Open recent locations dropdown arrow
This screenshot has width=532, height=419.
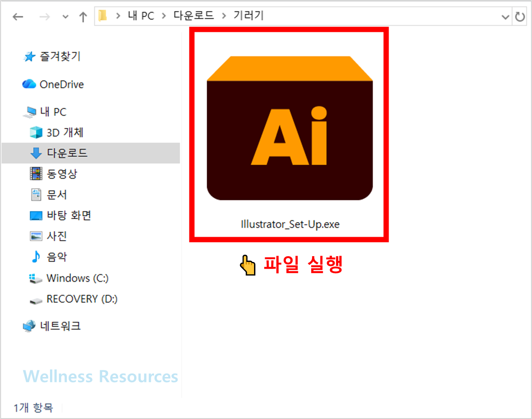tap(66, 17)
